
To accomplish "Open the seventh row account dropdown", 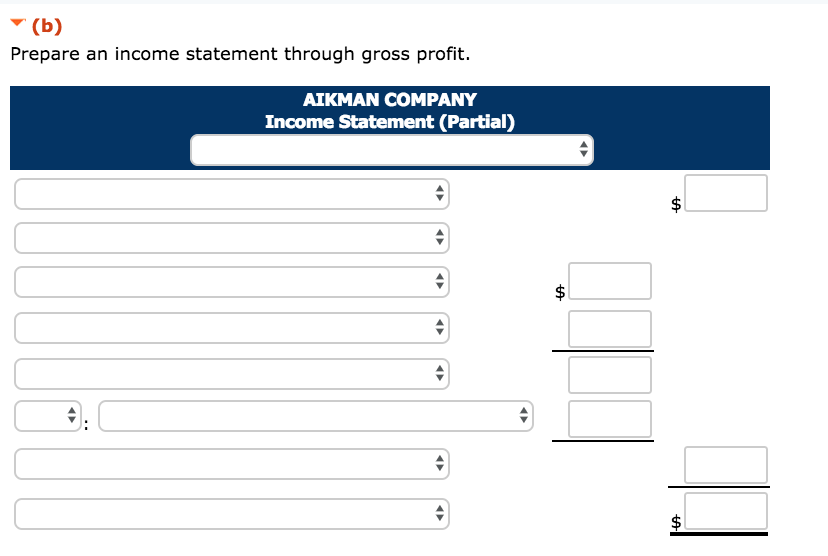I will [232, 464].
